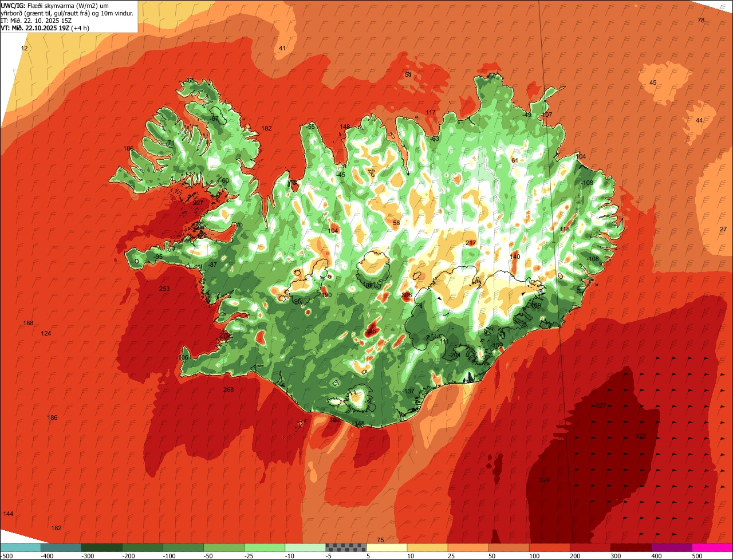
Task: Click the value 306 on the map
Action: click(407, 295)
